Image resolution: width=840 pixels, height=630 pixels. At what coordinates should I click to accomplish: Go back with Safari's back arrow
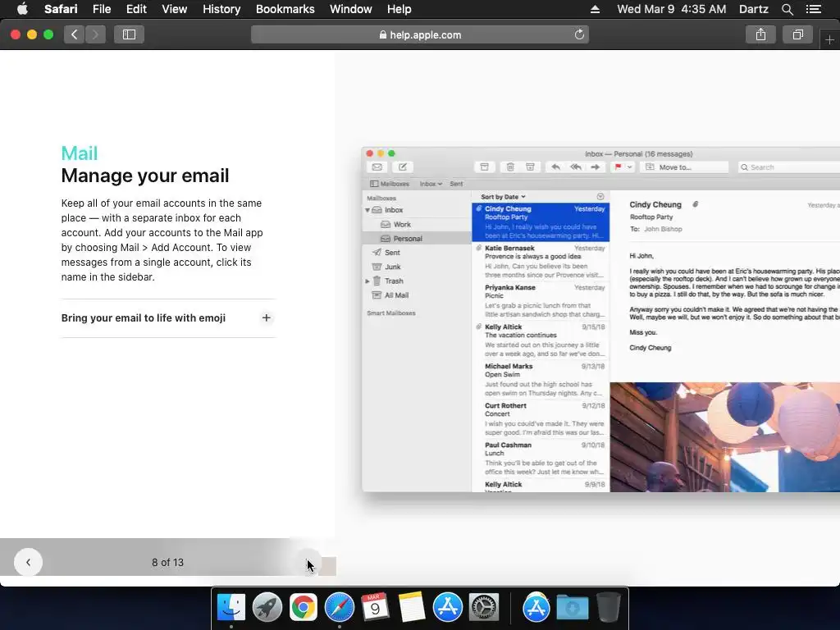click(75, 34)
